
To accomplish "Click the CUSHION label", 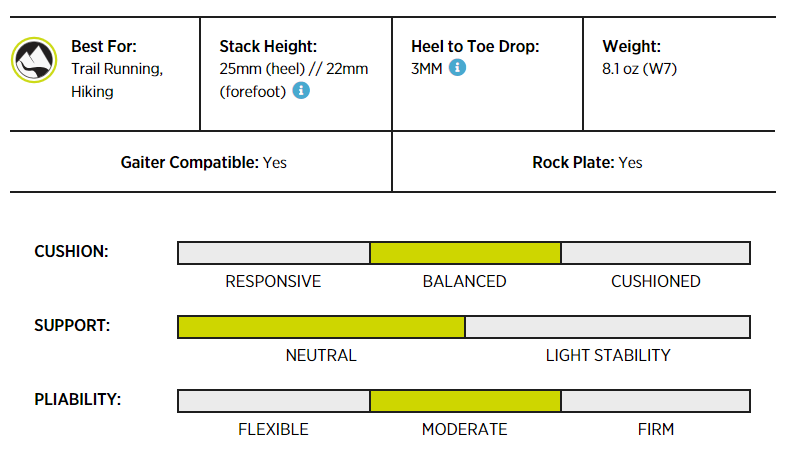I will click(71, 251).
